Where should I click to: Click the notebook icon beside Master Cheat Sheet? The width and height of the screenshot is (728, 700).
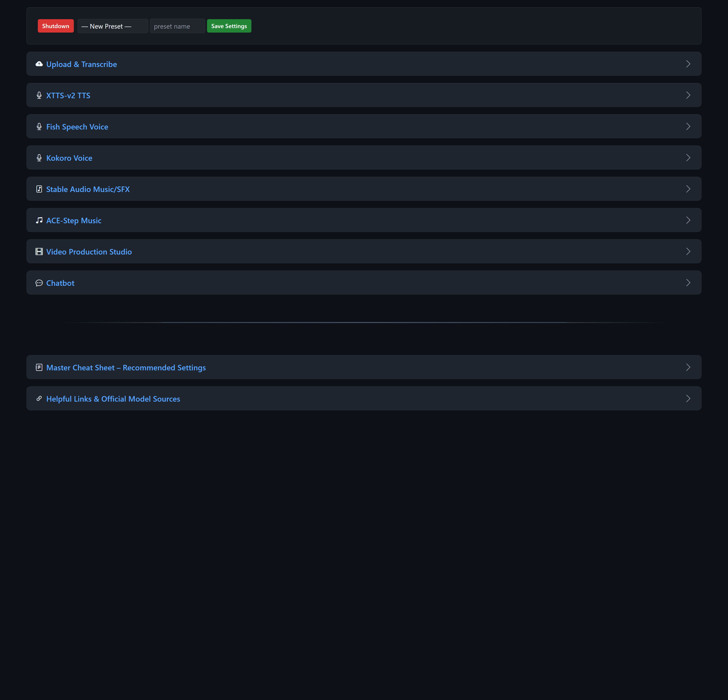[x=39, y=367]
